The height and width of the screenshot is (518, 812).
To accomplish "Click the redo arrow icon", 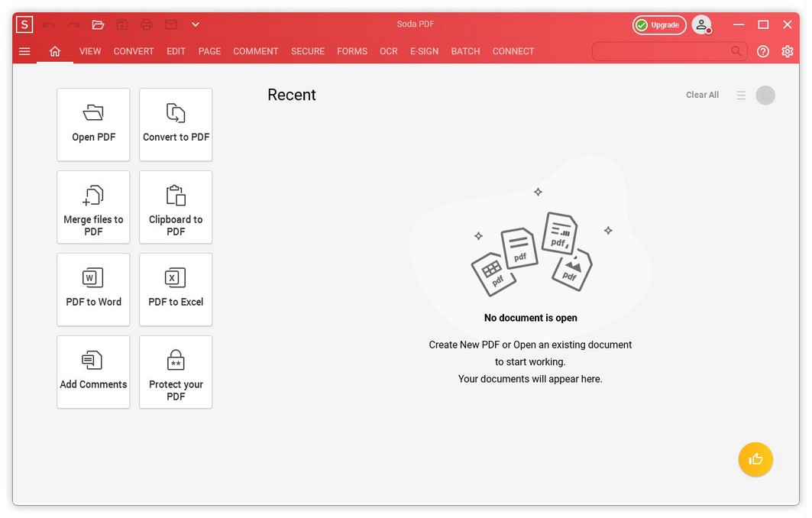I will click(73, 24).
